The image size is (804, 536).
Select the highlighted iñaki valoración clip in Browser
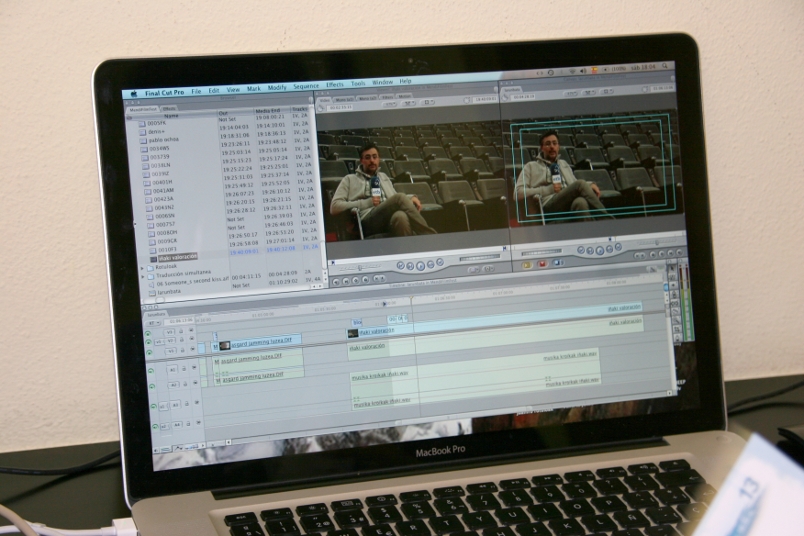tap(175, 256)
